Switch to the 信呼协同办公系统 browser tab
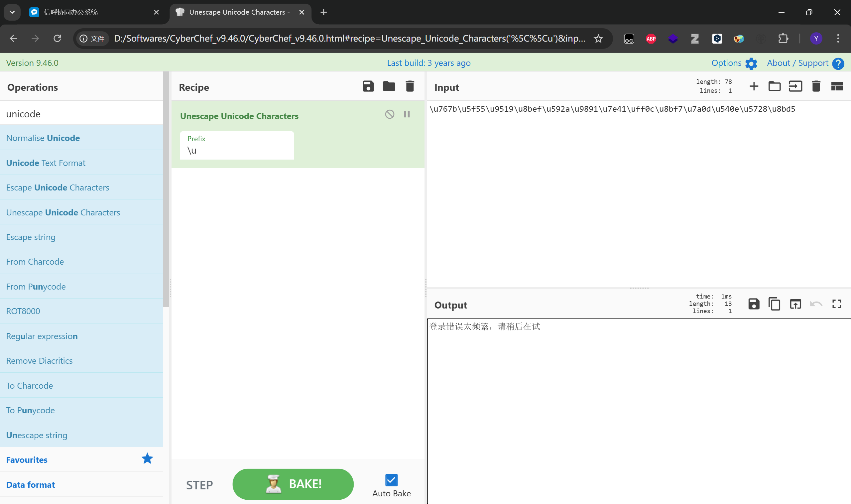Image resolution: width=851 pixels, height=504 pixels. coord(70,12)
